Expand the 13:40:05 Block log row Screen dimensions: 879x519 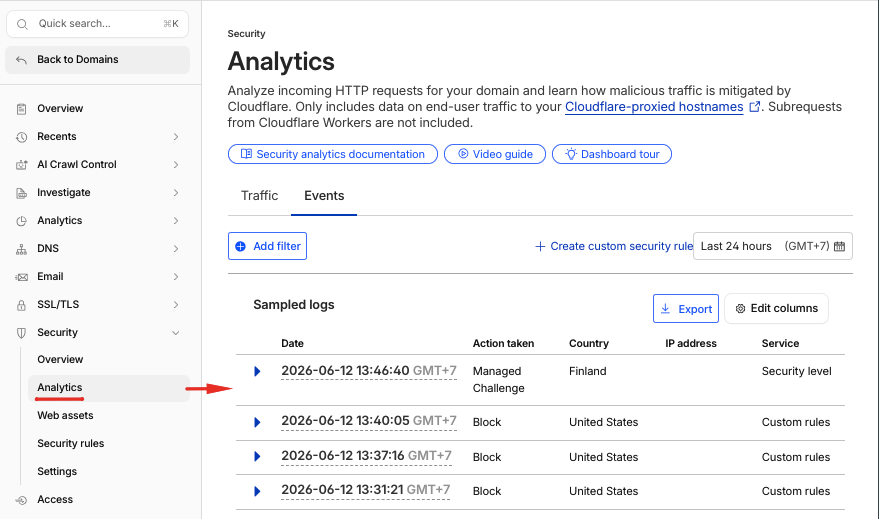tap(257, 422)
